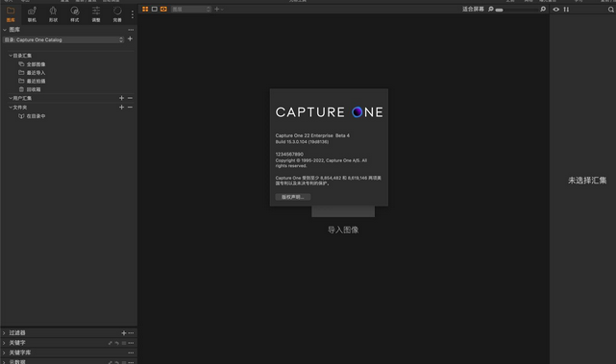Adjust the viewer zoom slider
616x364 pixels.
coord(517,10)
